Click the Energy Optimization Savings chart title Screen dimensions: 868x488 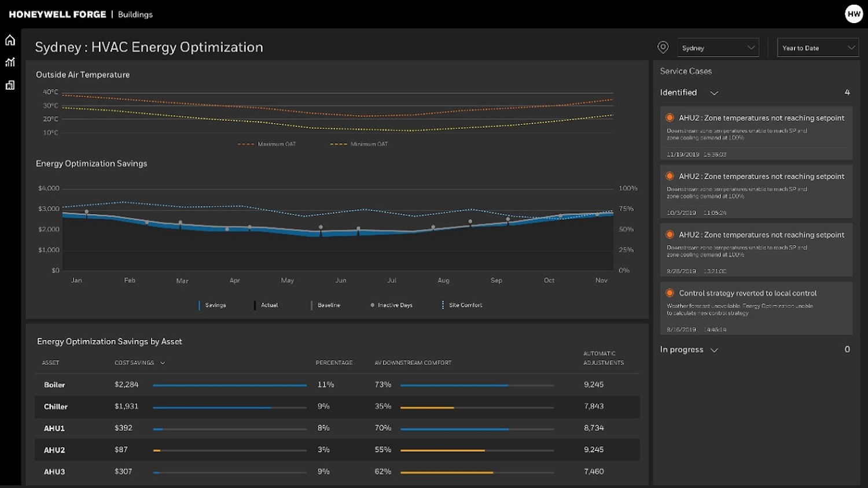coord(91,164)
